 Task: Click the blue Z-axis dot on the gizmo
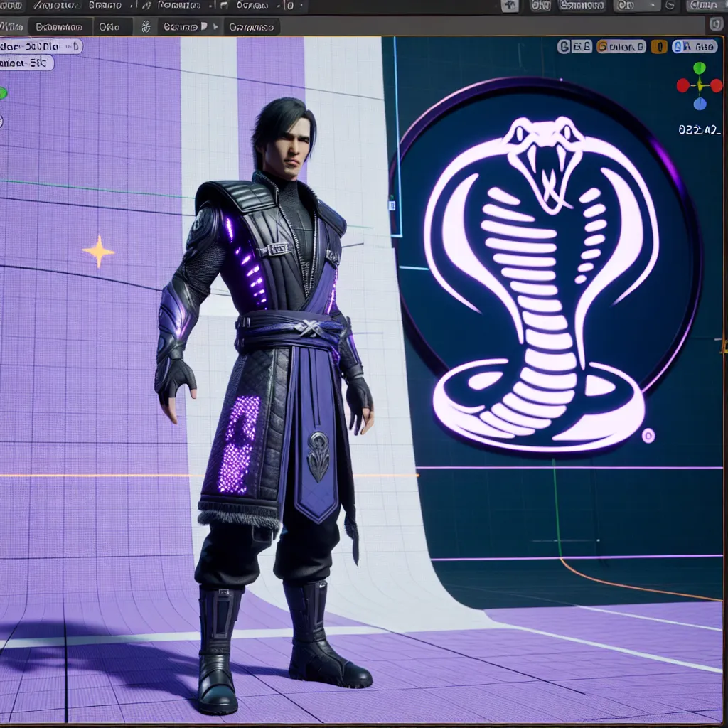coord(700,104)
